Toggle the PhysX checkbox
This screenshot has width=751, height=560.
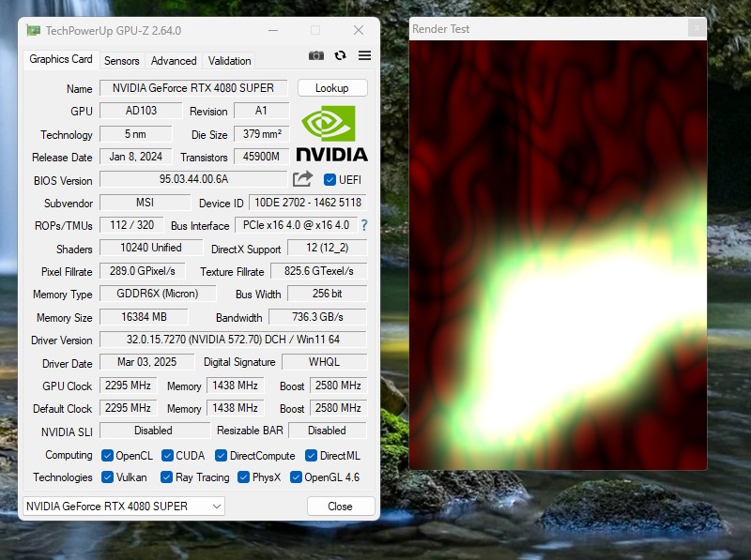(x=243, y=477)
